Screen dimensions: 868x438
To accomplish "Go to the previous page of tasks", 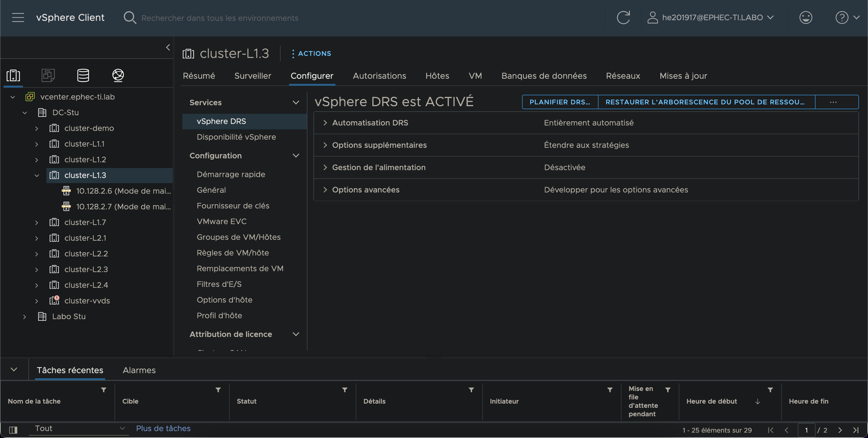I will pos(786,430).
